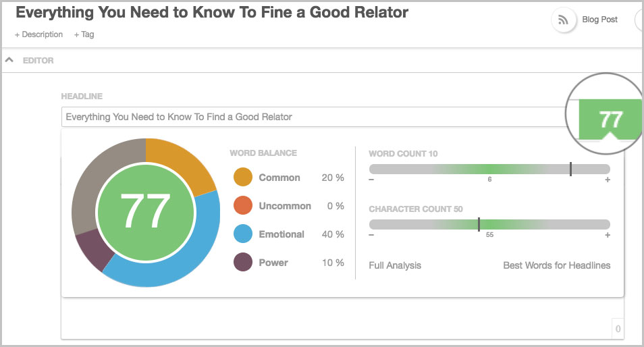Click the plus end of character count bar
Viewport: 644px width, 347px height.
608,235
